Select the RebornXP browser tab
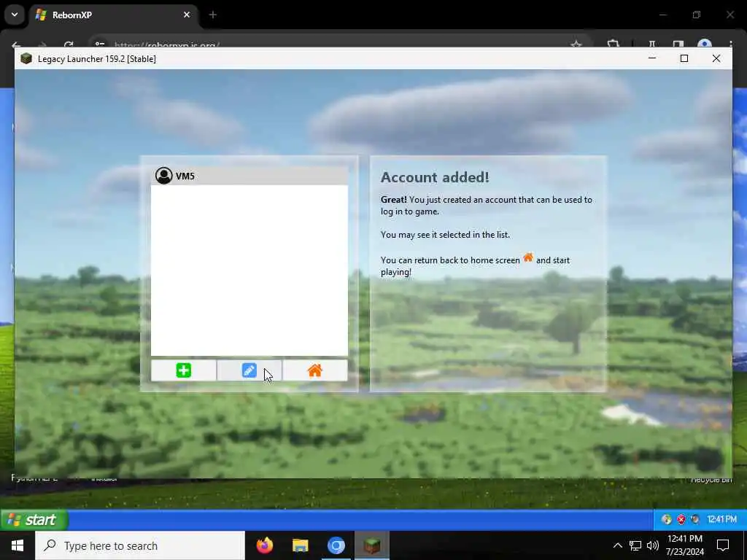The image size is (747, 560). 113,15
